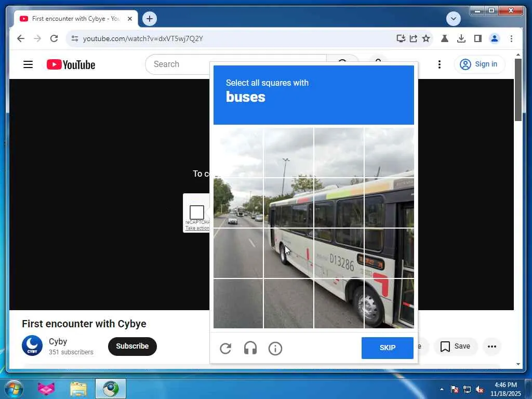Screen dimensions: 532x399
Task: Expand the tab search dropdown arrow
Action: (x=453, y=19)
